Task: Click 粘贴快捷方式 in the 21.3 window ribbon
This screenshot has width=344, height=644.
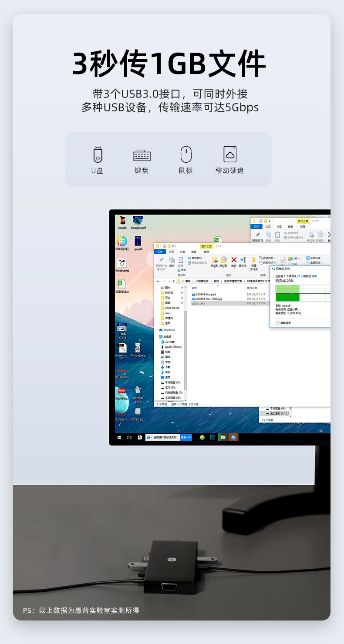Action: tap(198, 263)
